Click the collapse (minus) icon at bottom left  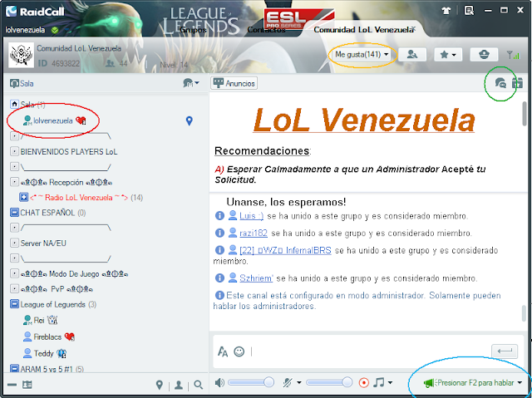12,385
